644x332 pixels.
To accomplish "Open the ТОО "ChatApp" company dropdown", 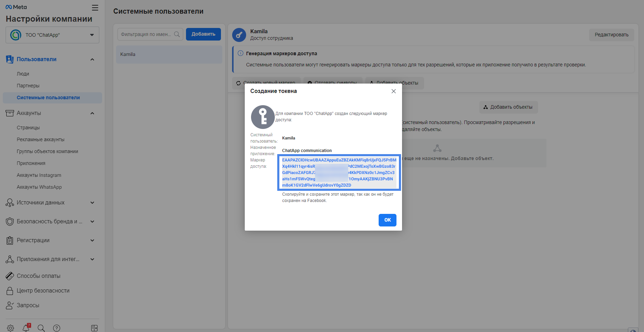I will coord(52,35).
